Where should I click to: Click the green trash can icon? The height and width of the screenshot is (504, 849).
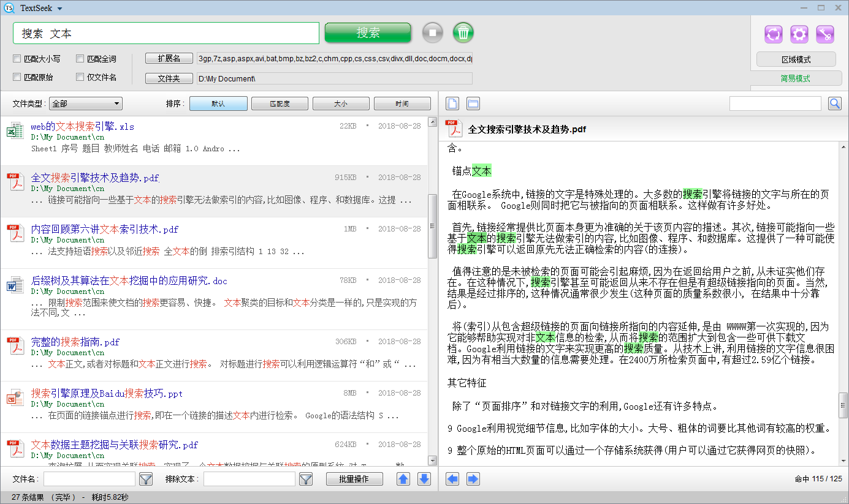pos(463,32)
